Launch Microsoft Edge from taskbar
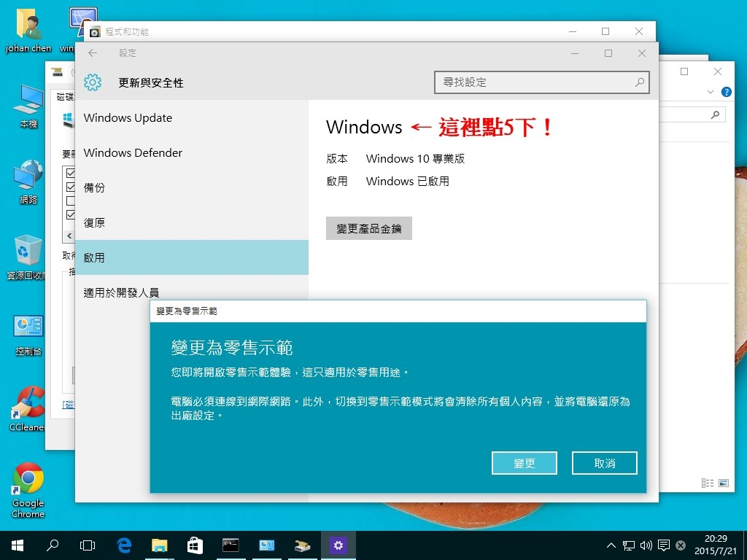747x560 pixels. pos(124,545)
